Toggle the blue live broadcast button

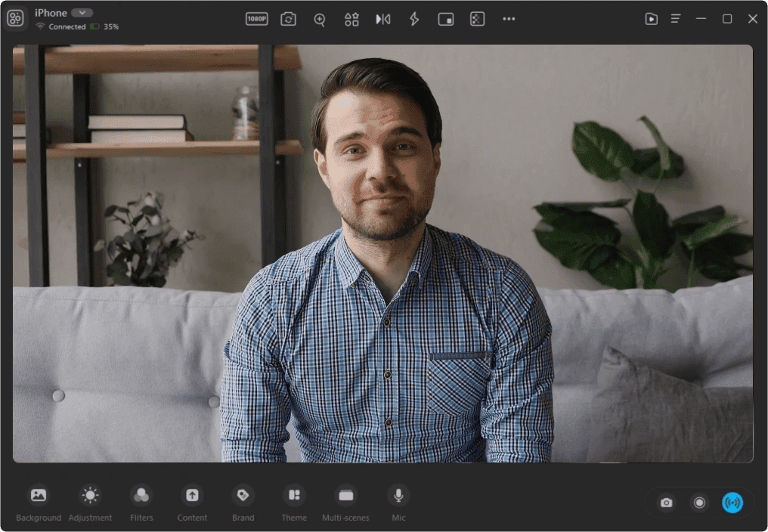coord(732,503)
